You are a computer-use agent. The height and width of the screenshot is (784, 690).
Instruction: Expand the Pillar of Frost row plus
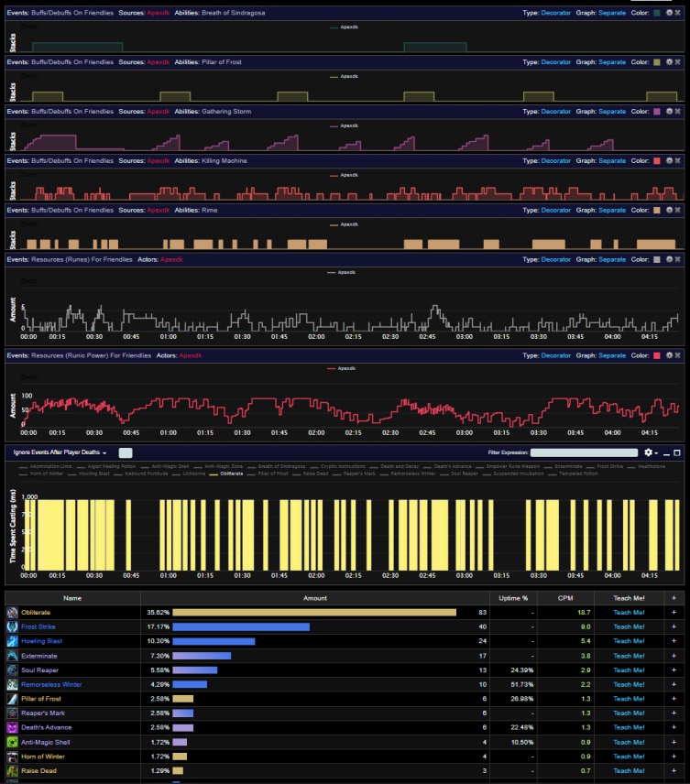(x=674, y=699)
